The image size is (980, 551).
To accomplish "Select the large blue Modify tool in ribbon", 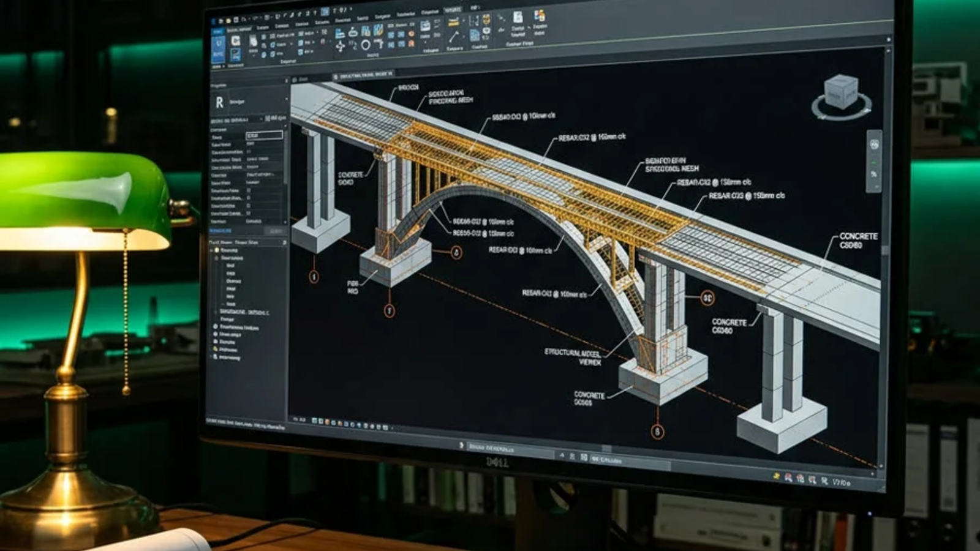I will [x=218, y=49].
